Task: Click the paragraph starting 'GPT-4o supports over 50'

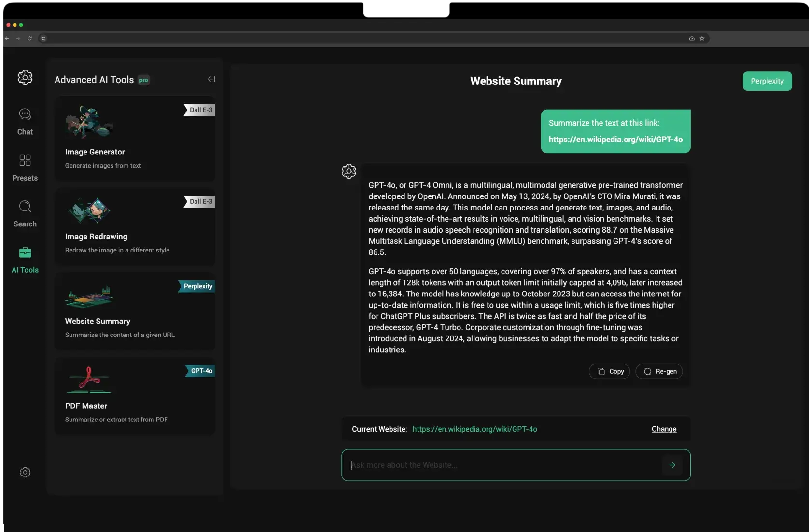Action: [525, 310]
